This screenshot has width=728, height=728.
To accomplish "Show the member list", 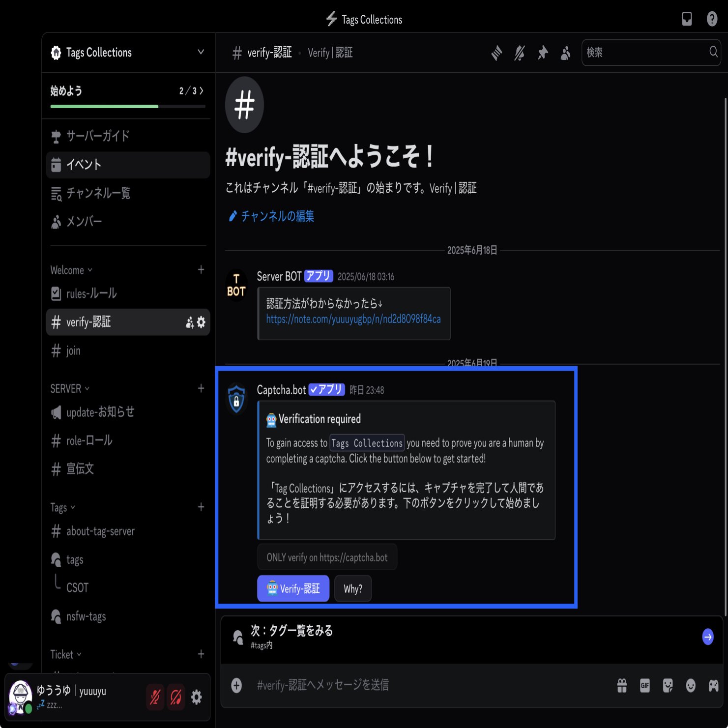I will point(565,53).
